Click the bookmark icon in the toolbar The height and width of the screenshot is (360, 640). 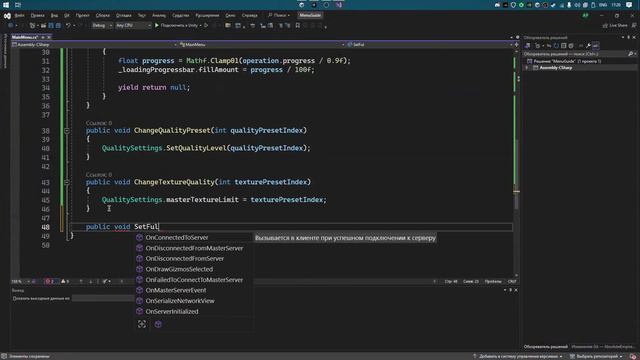pyautogui.click(x=298, y=25)
